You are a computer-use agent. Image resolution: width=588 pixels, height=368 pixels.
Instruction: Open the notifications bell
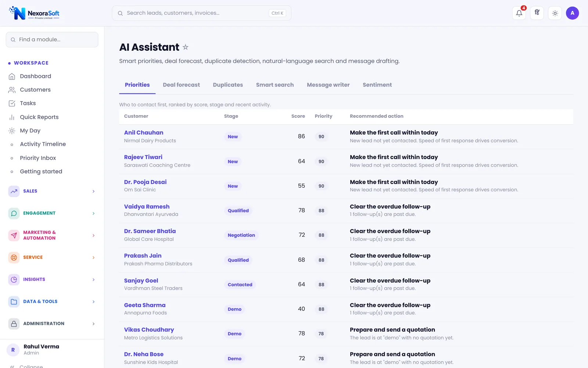519,13
